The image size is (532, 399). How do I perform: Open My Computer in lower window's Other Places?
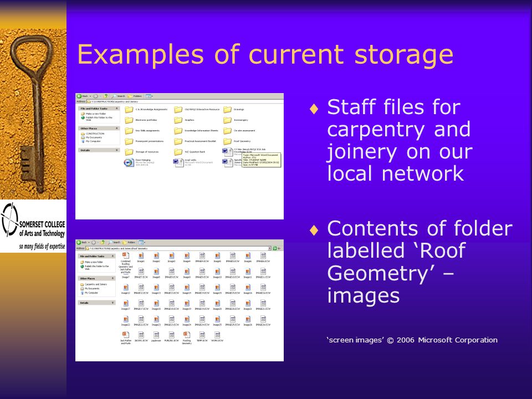pos(89,293)
